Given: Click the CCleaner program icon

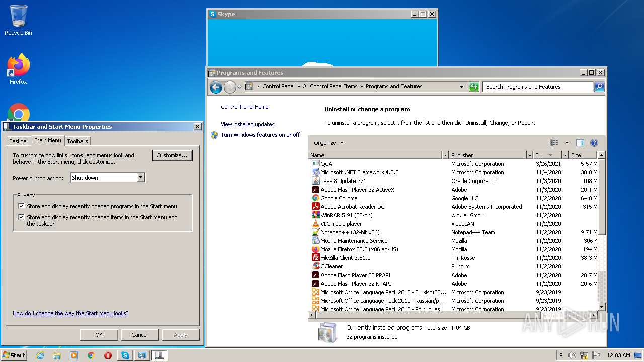Looking at the screenshot, I should click(315, 266).
